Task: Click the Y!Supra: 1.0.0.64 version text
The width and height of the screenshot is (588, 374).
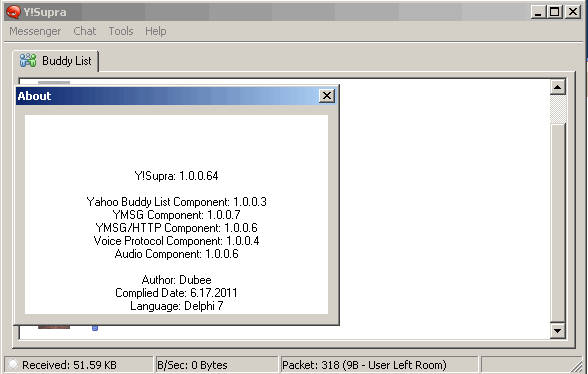Action: pyautogui.click(x=176, y=176)
